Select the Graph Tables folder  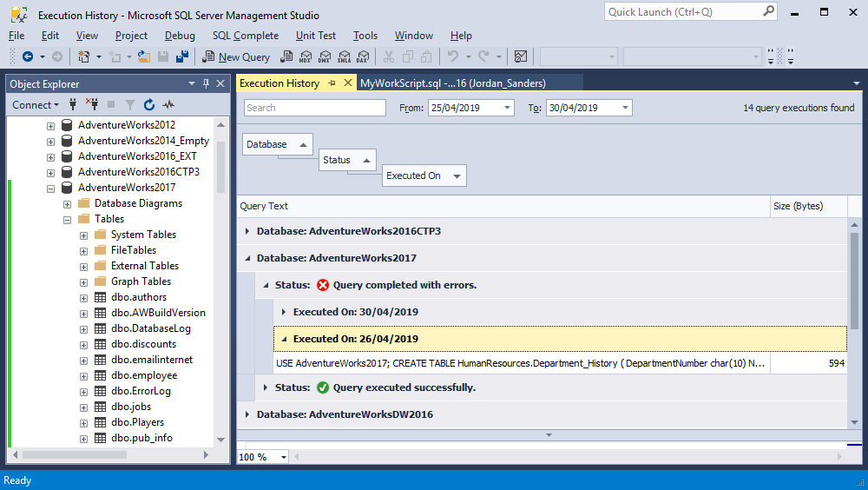pyautogui.click(x=141, y=281)
